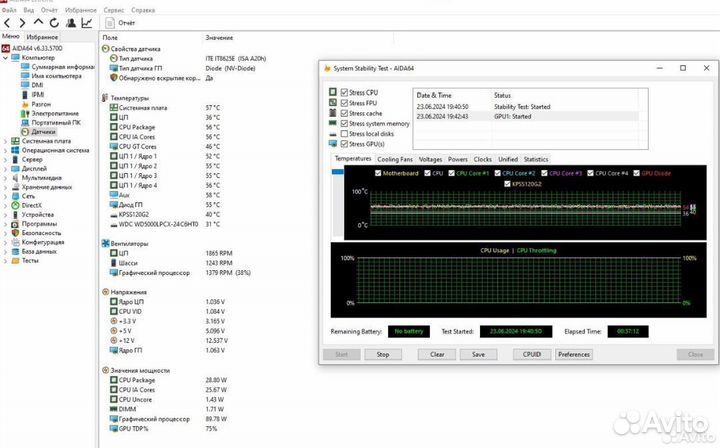Viewport: 720px width, 448px height.
Task: Click the Elapsed Time display
Action: click(x=628, y=331)
